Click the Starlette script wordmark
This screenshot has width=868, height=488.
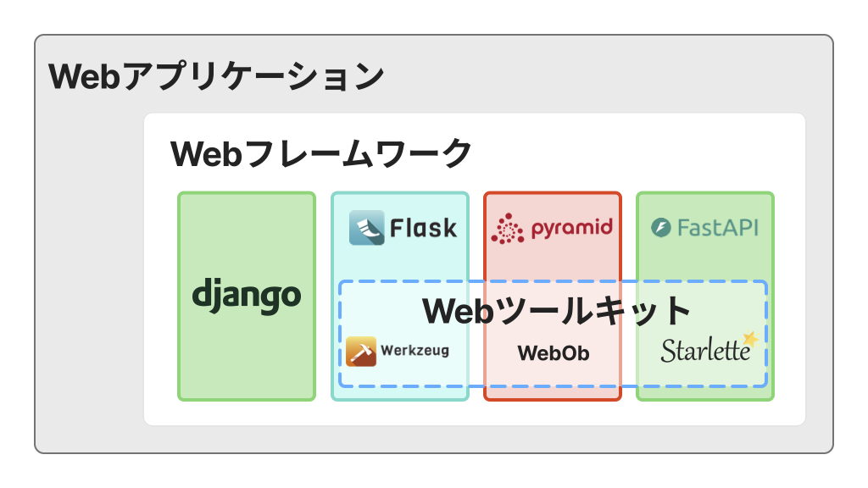click(704, 351)
